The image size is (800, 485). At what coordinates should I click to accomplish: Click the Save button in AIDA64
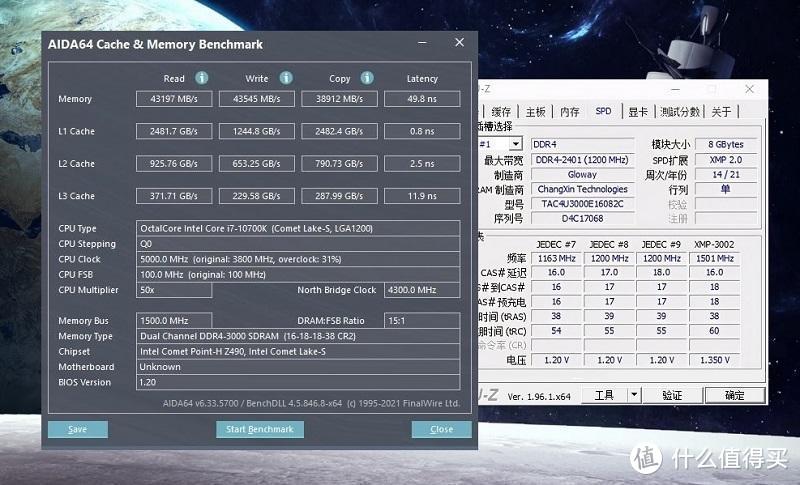pyautogui.click(x=78, y=429)
